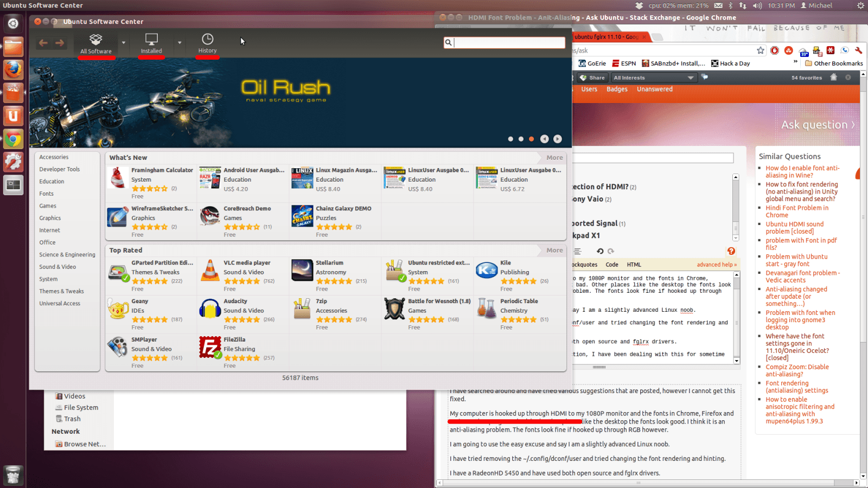Image resolution: width=868 pixels, height=488 pixels.
Task: Bookmark page with Chrome star icon
Action: click(x=761, y=50)
